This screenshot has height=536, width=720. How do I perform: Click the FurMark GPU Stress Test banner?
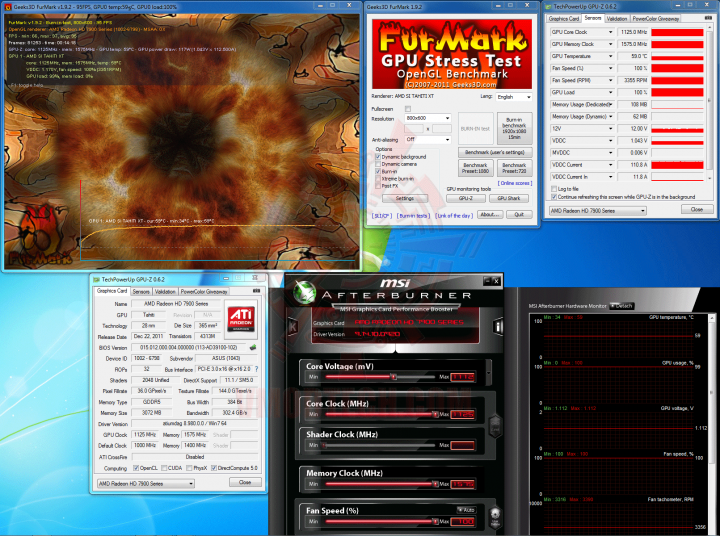pos(451,54)
